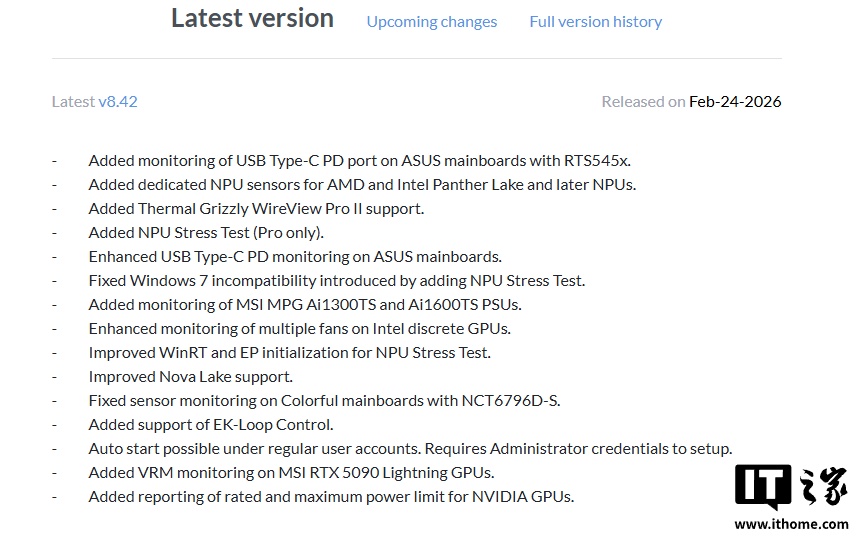Screen dimensions: 862x540
Task: Select the Auto start regular user accounts line
Action: point(410,449)
